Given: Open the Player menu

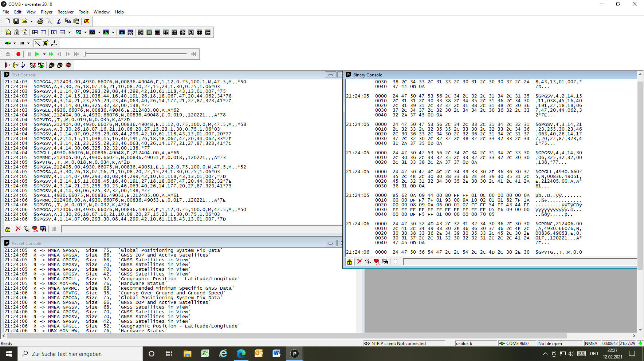Looking at the screenshot, I should (47, 12).
